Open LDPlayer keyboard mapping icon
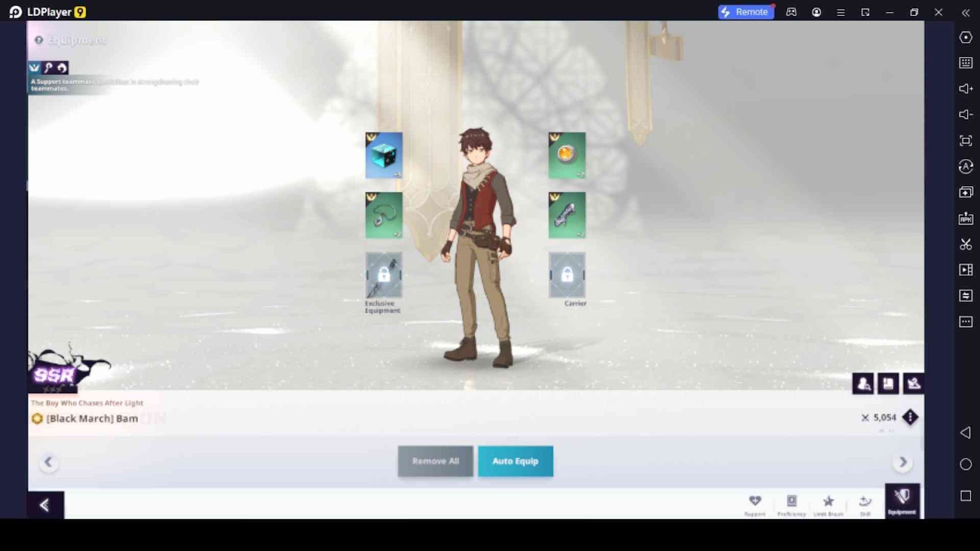This screenshot has width=980, height=551. [x=966, y=62]
